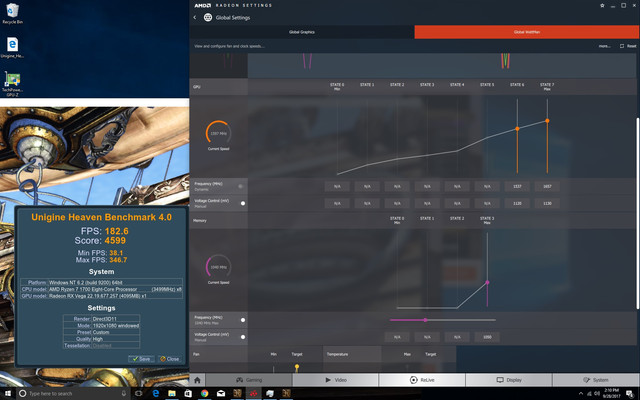640x400 pixels.
Task: Select the Global WattMan tab
Action: (x=527, y=32)
